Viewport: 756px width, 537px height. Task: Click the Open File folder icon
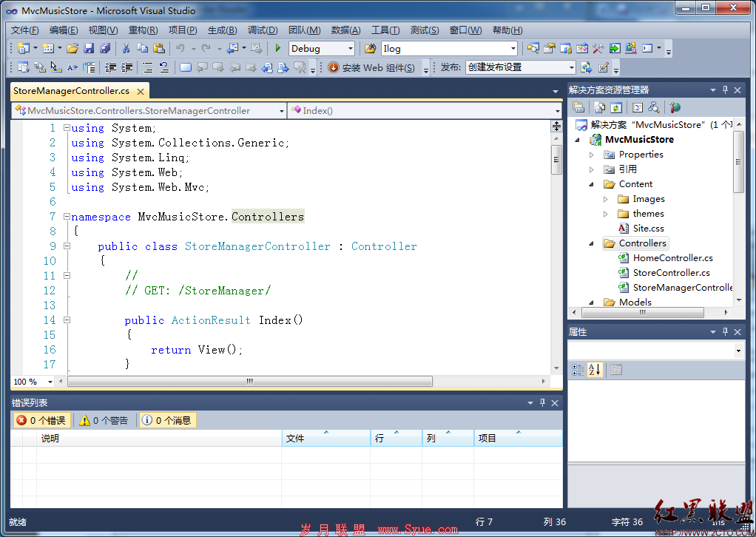[72, 48]
